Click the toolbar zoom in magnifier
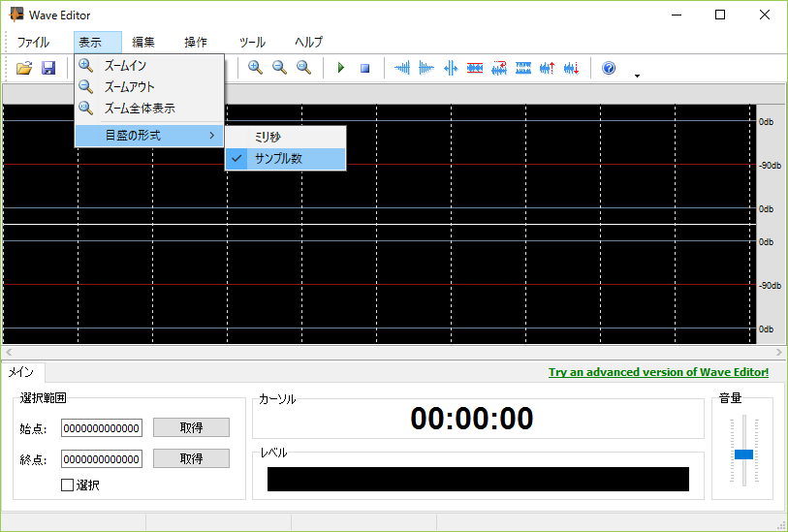This screenshot has height=532, width=788. click(x=255, y=67)
